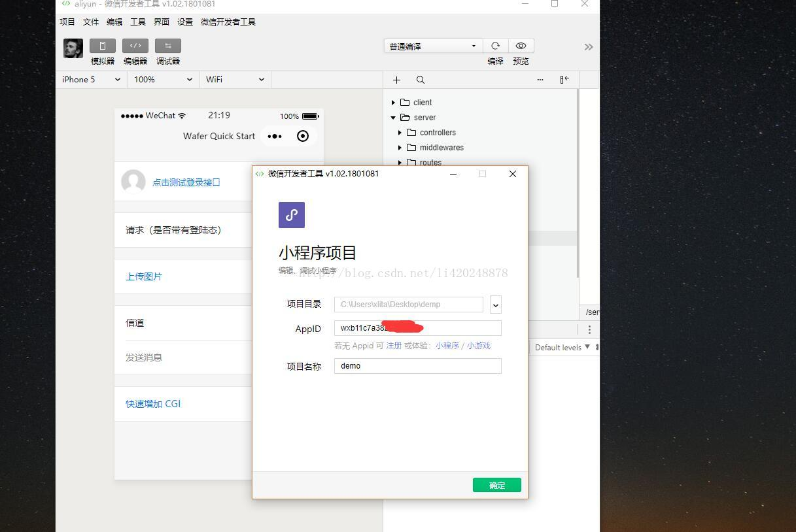Click the file tree vertical scrollbar

578,183
